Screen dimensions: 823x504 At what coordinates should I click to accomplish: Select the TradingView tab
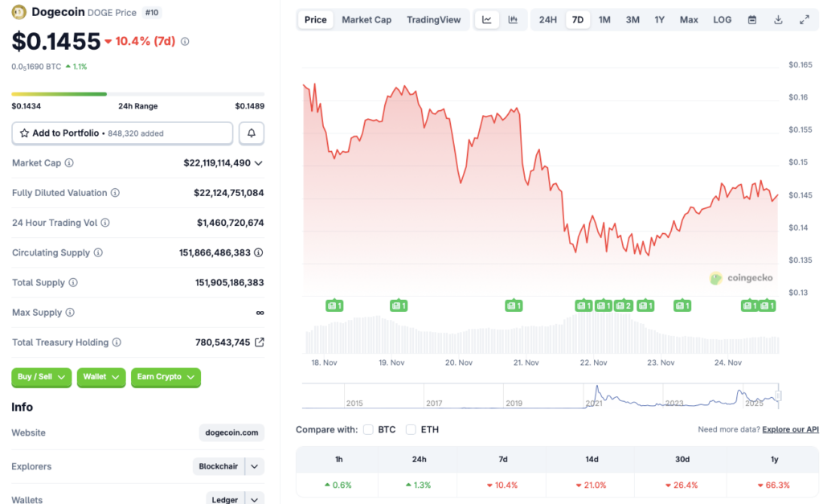(433, 19)
